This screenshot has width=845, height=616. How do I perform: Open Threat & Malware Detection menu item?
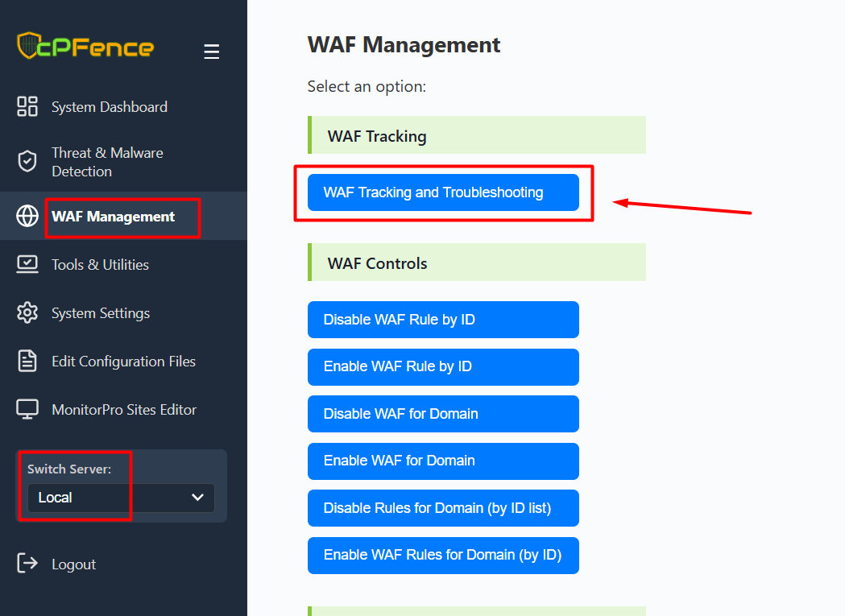click(107, 162)
